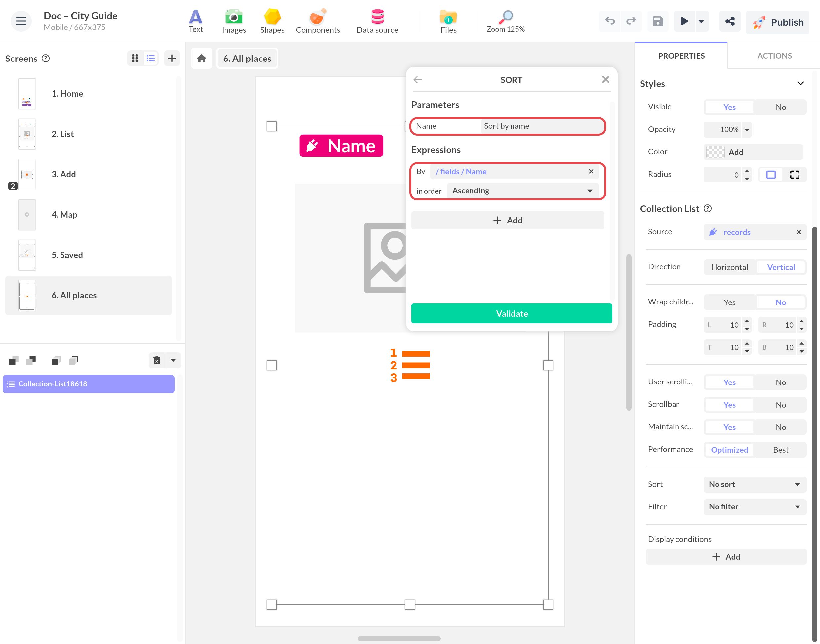Switch to the ACTIONS tab
Screen dimensions: 820x644
point(774,56)
